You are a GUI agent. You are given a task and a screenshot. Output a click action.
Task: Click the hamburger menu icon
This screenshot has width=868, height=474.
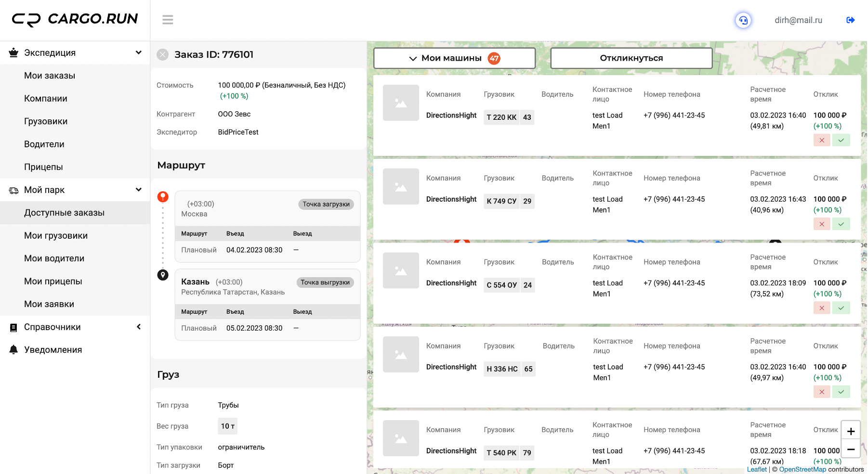(x=168, y=20)
